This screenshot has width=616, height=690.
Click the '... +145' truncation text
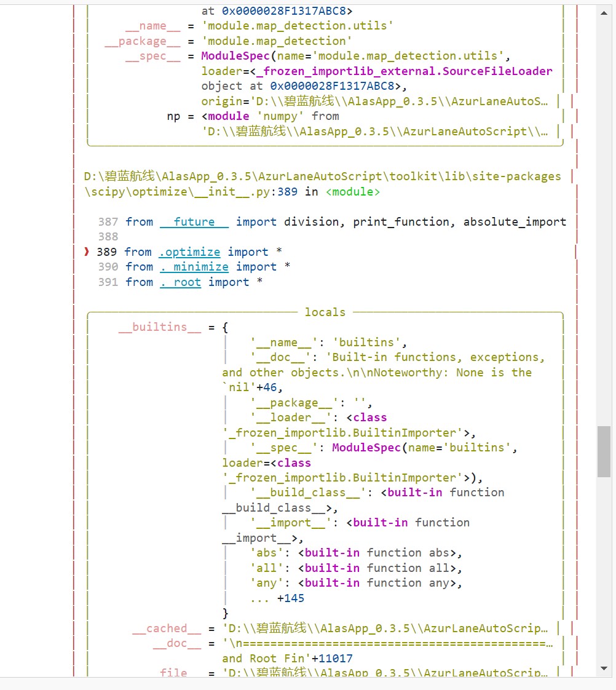(x=277, y=598)
